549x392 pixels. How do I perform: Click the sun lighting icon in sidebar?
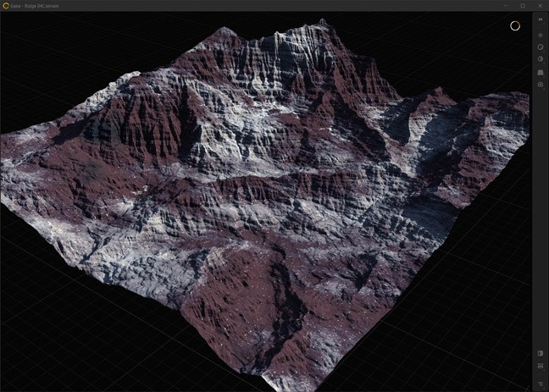(541, 34)
